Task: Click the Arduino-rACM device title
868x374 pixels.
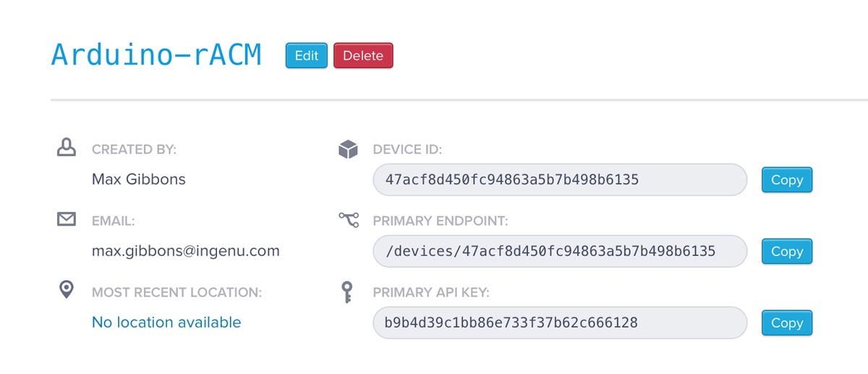Action: pos(156,55)
